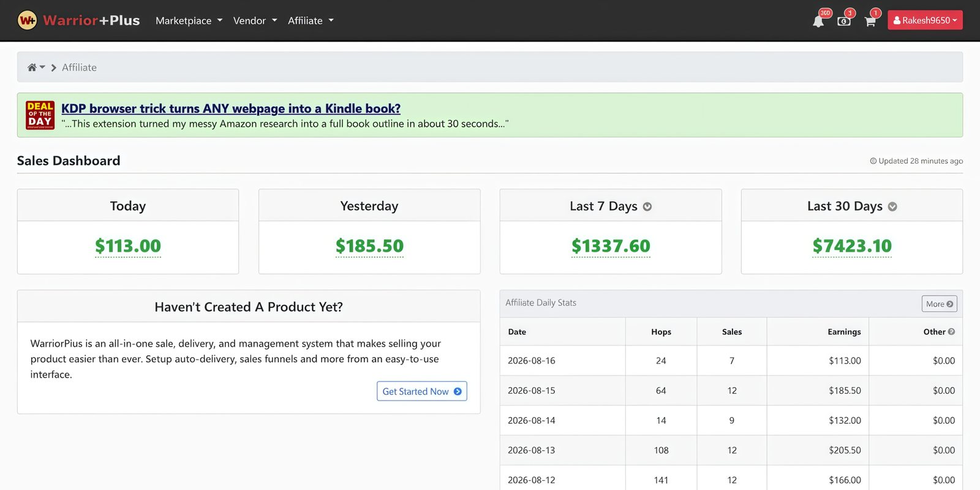Image resolution: width=980 pixels, height=490 pixels.
Task: Open the shopping cart icon
Action: tap(870, 21)
